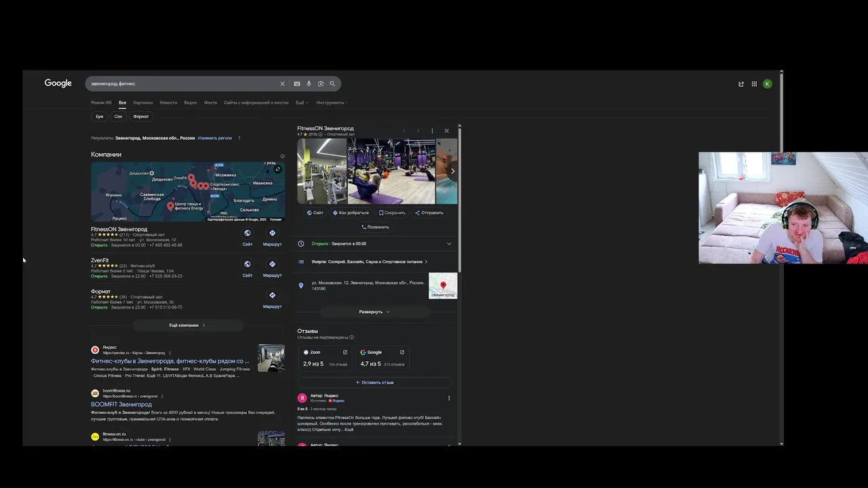Viewport: 868px width, 488px height.
Task: Open Яндекс result Фитнес-клубы в Звенигороде
Action: (170, 361)
